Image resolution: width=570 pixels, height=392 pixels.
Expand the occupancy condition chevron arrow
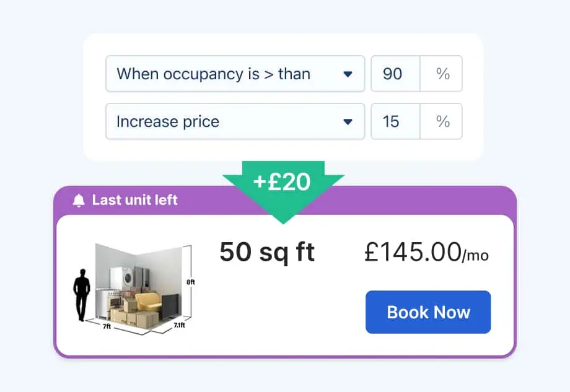pos(348,74)
